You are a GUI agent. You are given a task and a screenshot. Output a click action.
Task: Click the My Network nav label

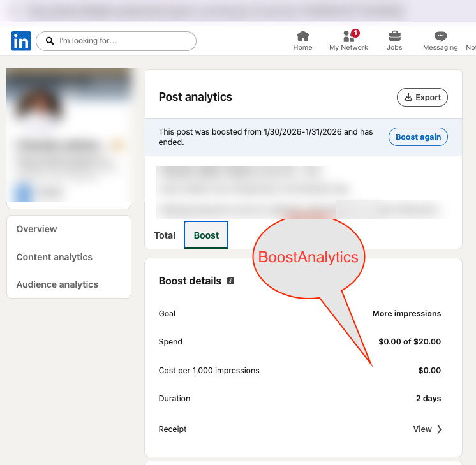[x=348, y=47]
